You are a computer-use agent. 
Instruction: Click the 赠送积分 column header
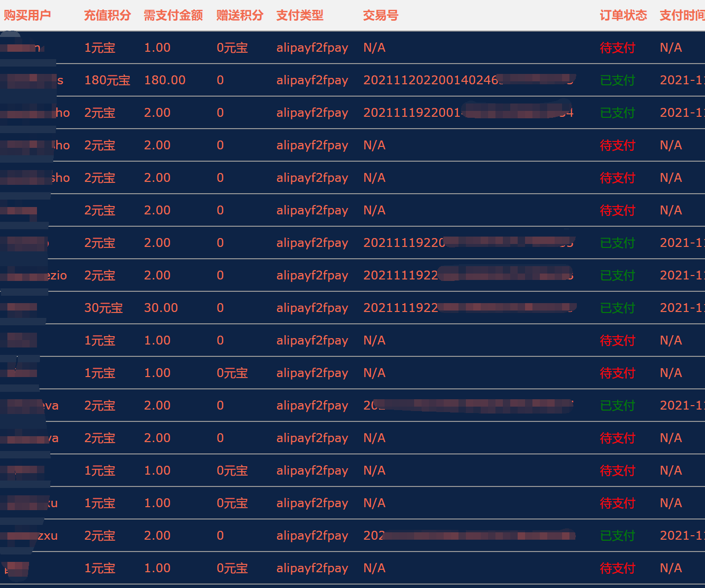240,15
